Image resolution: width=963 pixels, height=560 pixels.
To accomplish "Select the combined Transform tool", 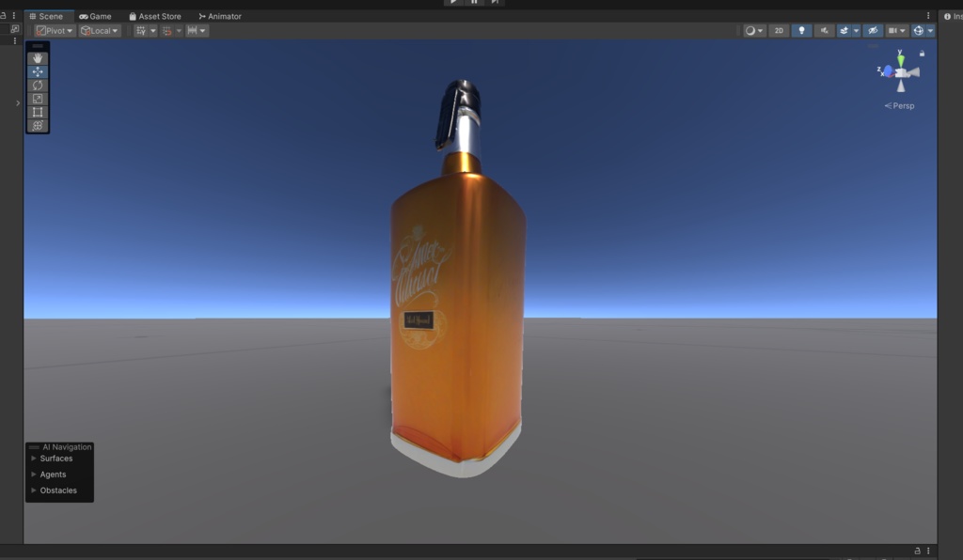I will coord(38,125).
